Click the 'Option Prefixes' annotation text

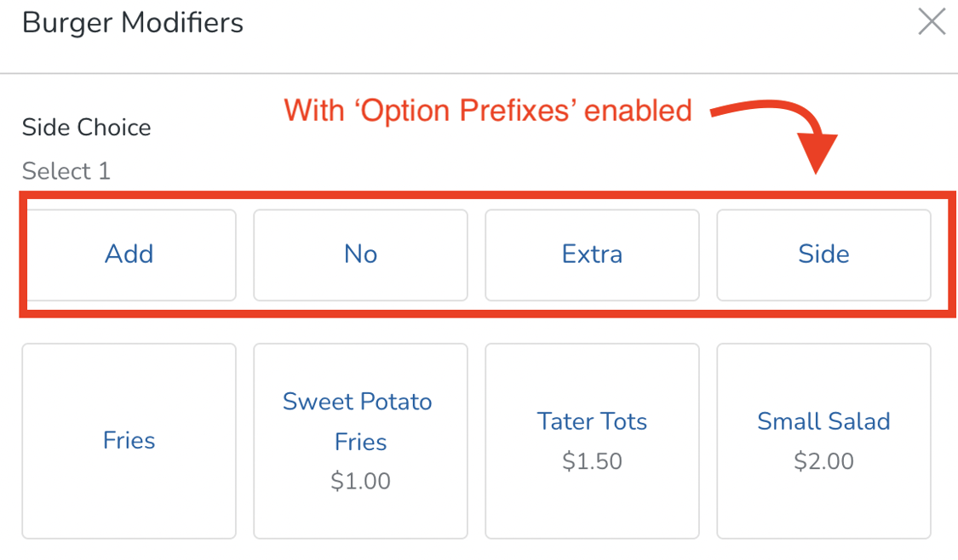tap(485, 111)
